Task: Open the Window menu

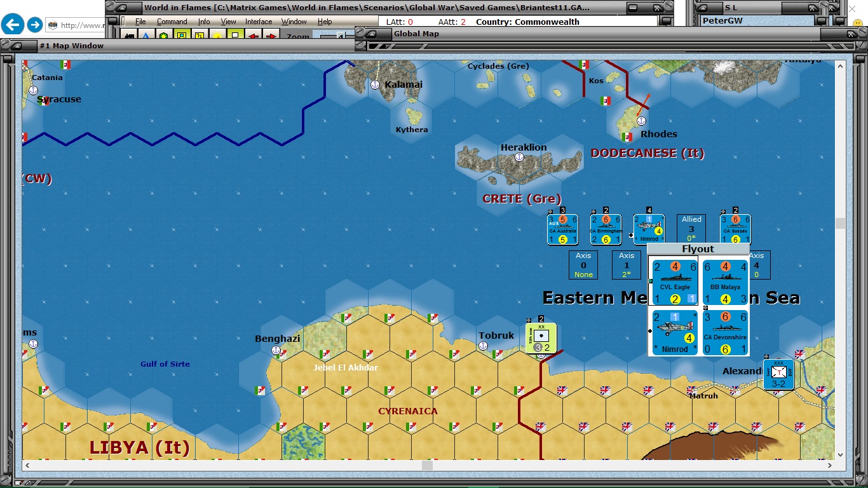Action: [294, 22]
